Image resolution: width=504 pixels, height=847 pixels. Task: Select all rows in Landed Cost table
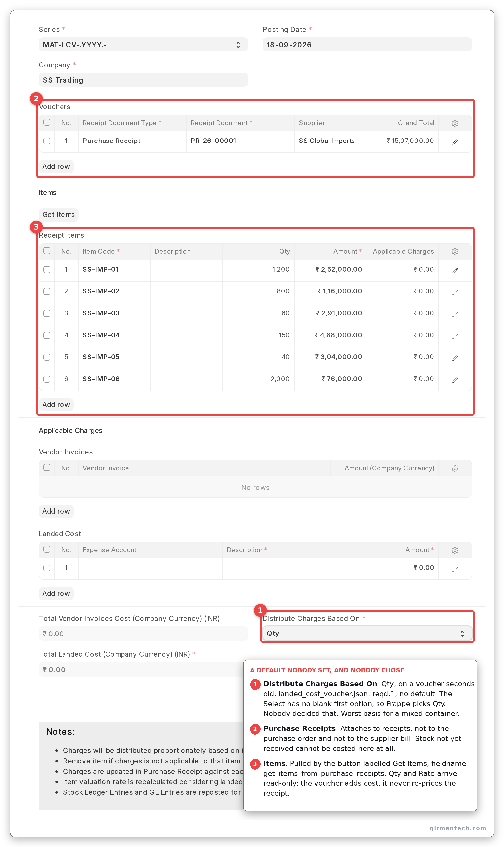pos(47,549)
